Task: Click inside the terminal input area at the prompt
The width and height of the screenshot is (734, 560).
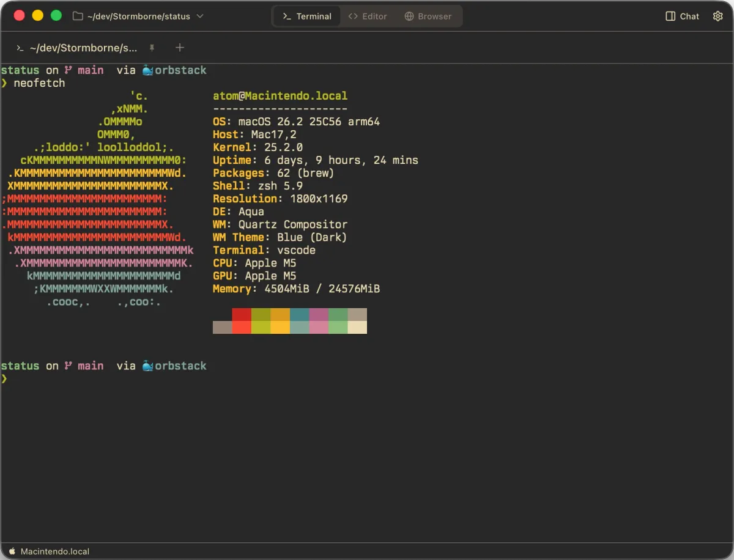Action: point(37,378)
